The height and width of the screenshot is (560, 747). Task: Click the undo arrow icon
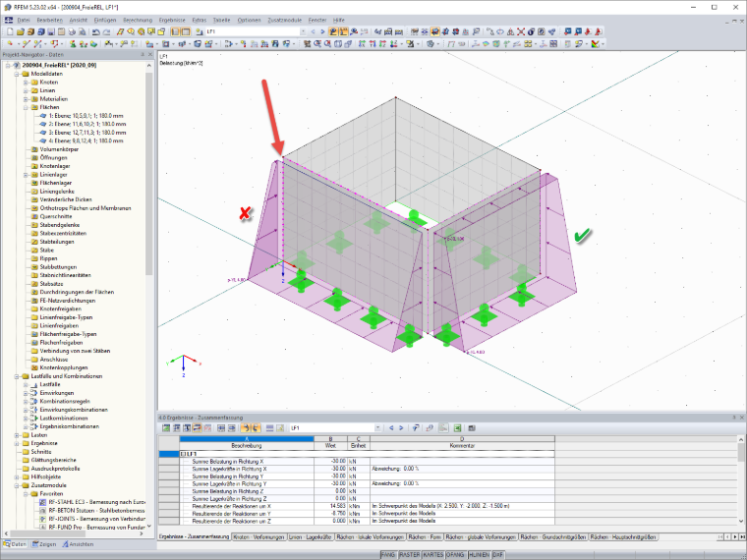pyautogui.click(x=95, y=31)
